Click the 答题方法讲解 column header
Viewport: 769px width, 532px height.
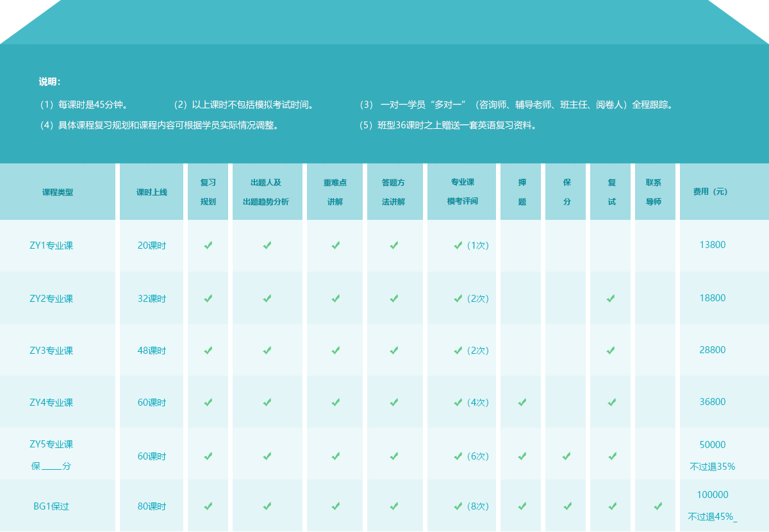393,192
